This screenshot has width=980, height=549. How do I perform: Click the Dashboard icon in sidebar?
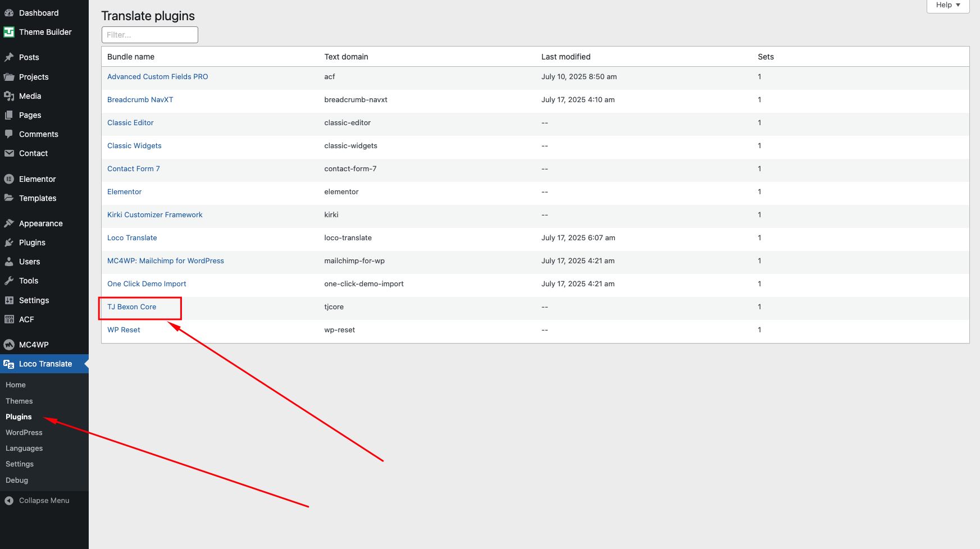click(9, 13)
